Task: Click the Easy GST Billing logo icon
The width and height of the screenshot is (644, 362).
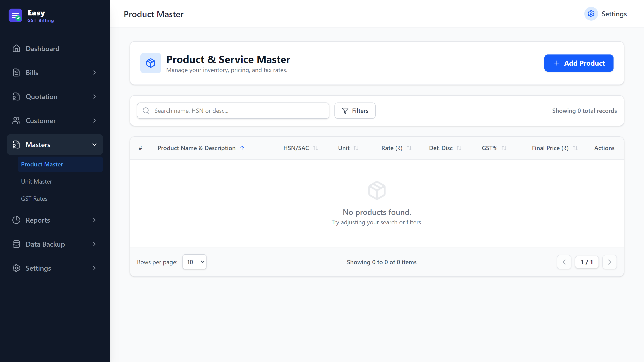Action: 15,15
